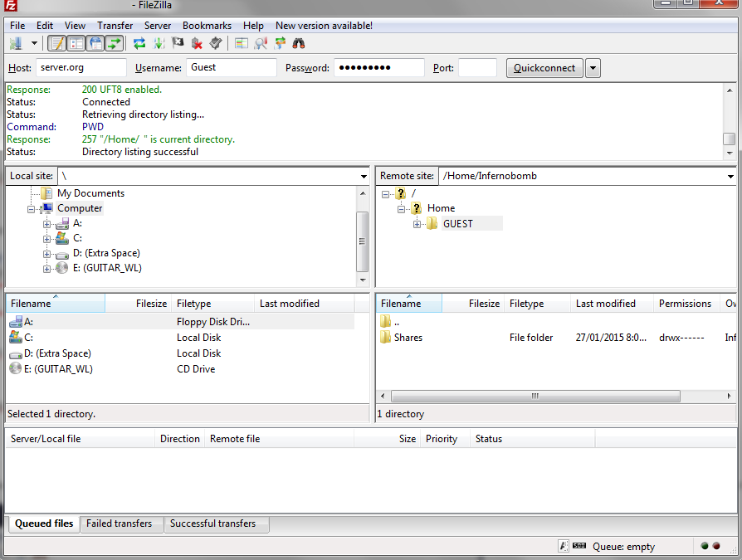Collapse the Computer node in local tree
The height and width of the screenshot is (560, 742).
click(32, 209)
